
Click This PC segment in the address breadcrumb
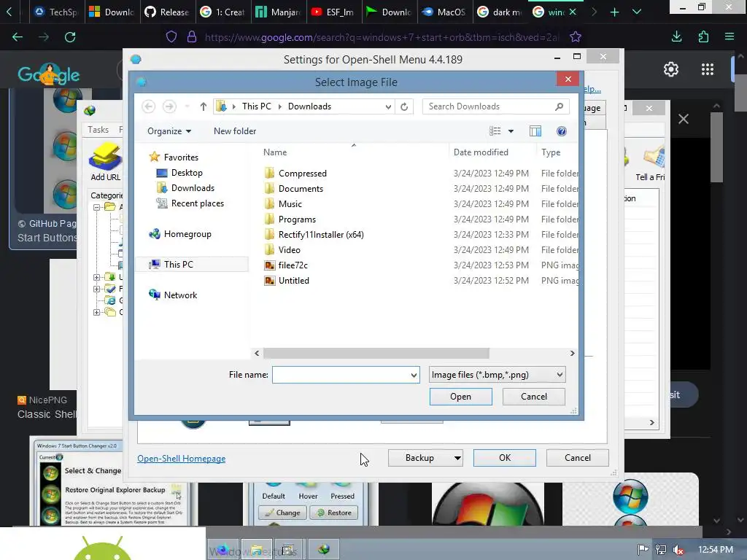(256, 106)
